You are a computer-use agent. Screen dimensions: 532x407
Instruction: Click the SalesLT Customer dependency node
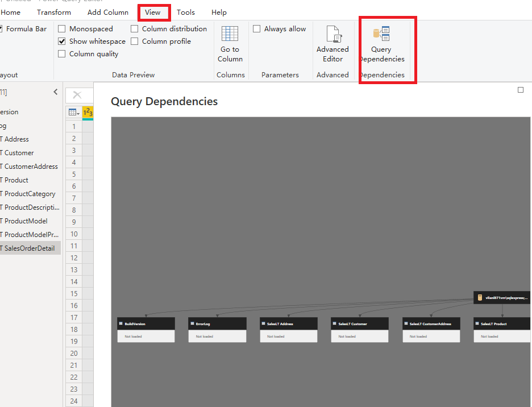360,330
